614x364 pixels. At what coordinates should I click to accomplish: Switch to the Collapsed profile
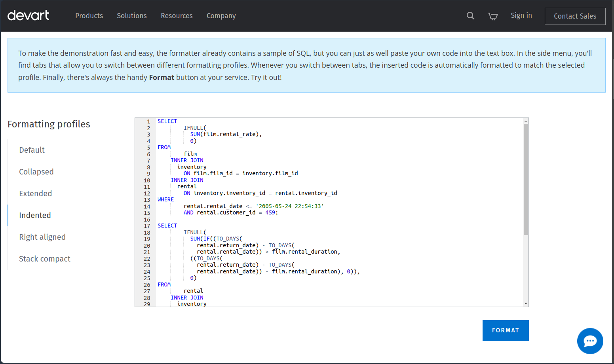pyautogui.click(x=36, y=172)
